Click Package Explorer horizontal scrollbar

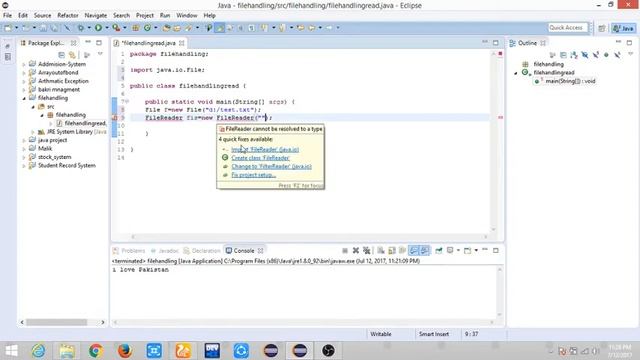click(x=57, y=322)
